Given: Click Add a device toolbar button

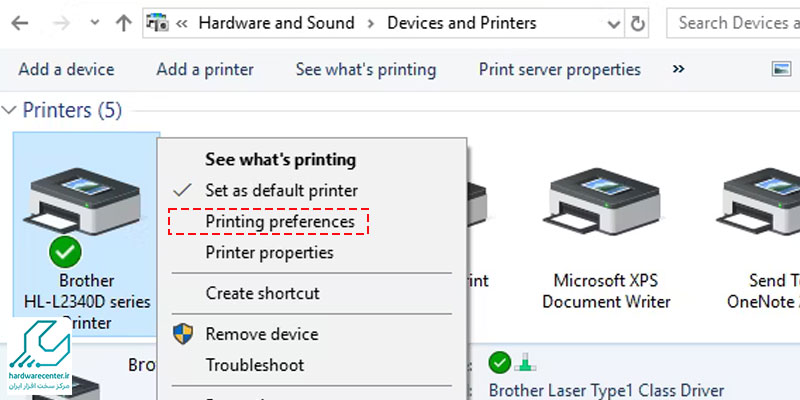Looking at the screenshot, I should [66, 69].
